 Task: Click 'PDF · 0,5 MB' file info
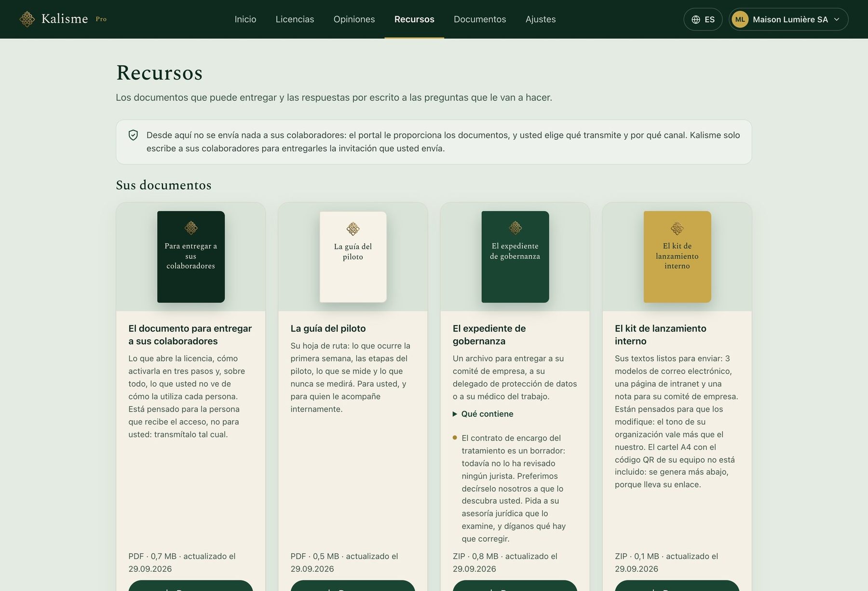314,556
